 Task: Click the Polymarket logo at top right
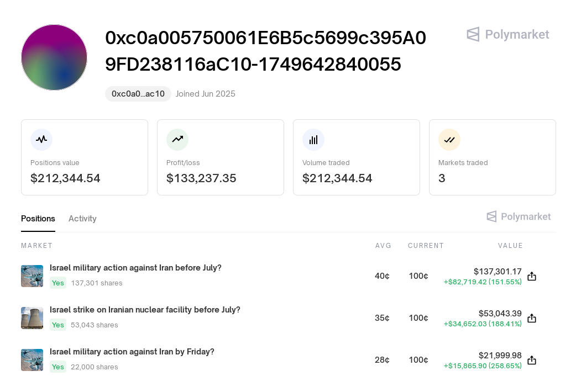tap(508, 34)
